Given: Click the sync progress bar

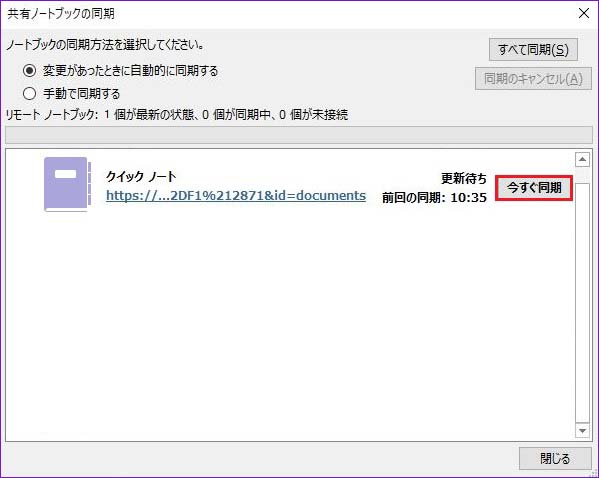Looking at the screenshot, I should (x=299, y=135).
